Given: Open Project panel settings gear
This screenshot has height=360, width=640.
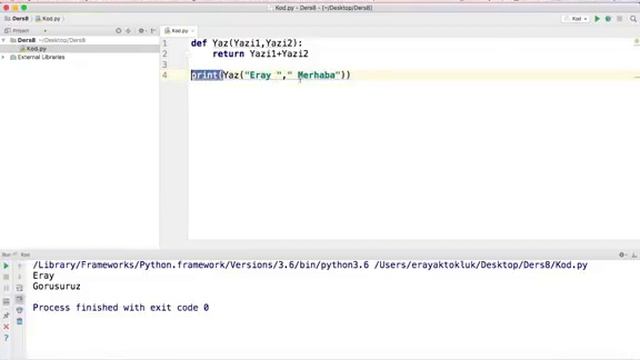Looking at the screenshot, I should pyautogui.click(x=142, y=31).
